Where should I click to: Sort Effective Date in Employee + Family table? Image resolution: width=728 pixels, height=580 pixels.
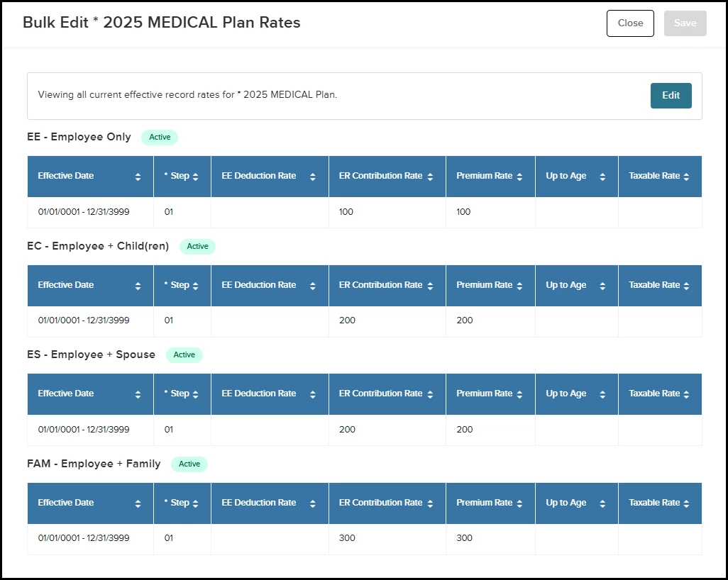138,503
